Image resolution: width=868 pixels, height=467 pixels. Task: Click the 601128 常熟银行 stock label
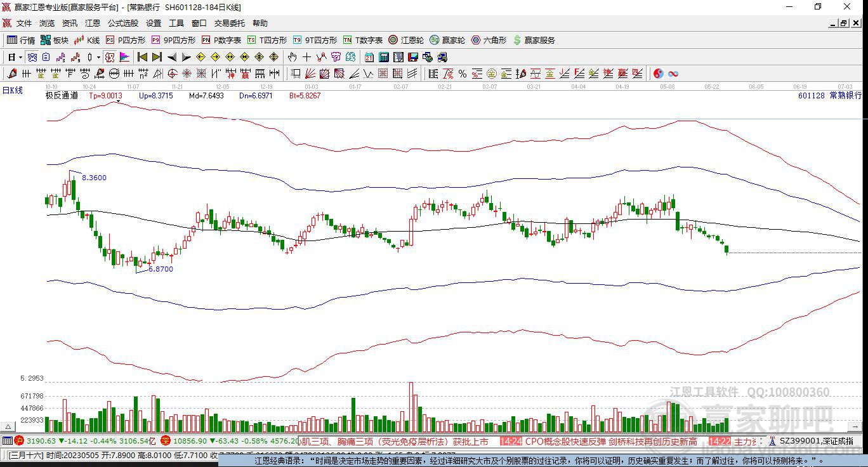(x=830, y=96)
